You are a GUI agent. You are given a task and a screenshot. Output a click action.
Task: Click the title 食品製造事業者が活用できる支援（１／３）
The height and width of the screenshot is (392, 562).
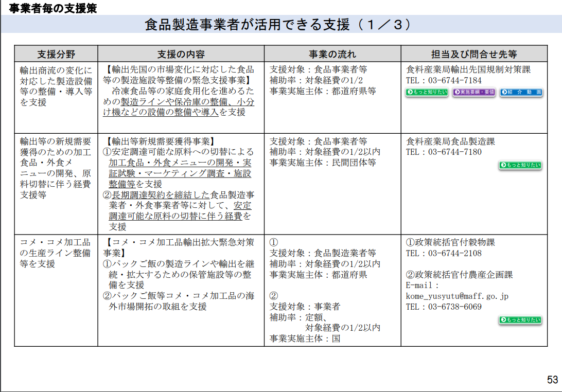[x=278, y=24]
